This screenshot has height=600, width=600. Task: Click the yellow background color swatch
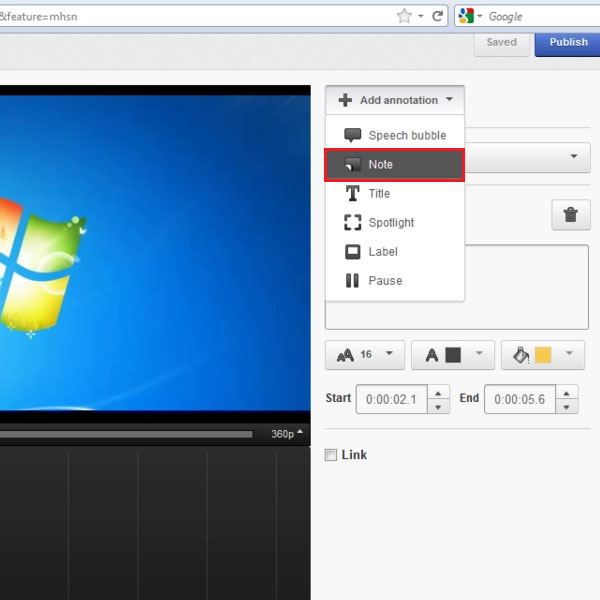[543, 355]
